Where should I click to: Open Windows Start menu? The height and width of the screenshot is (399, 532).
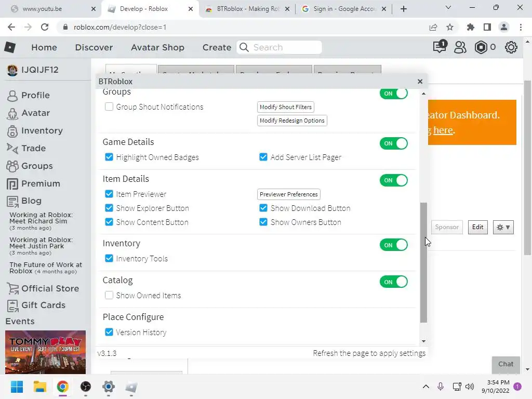pos(17,387)
